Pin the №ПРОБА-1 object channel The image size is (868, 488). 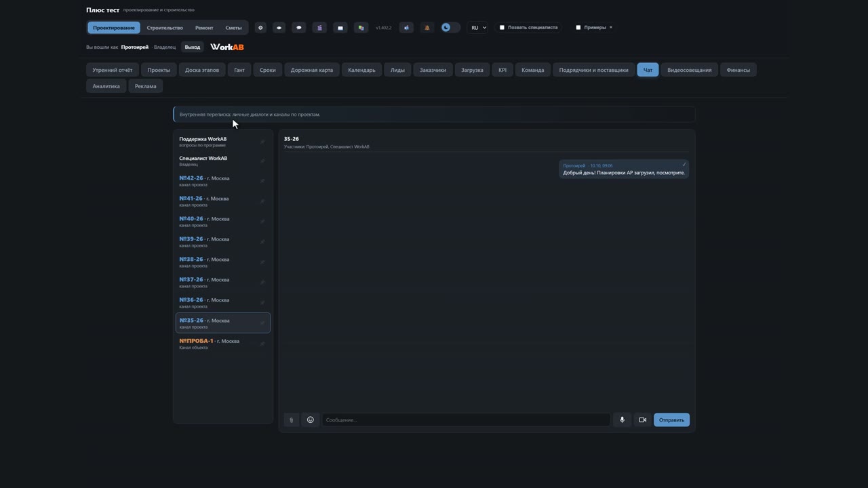click(262, 344)
